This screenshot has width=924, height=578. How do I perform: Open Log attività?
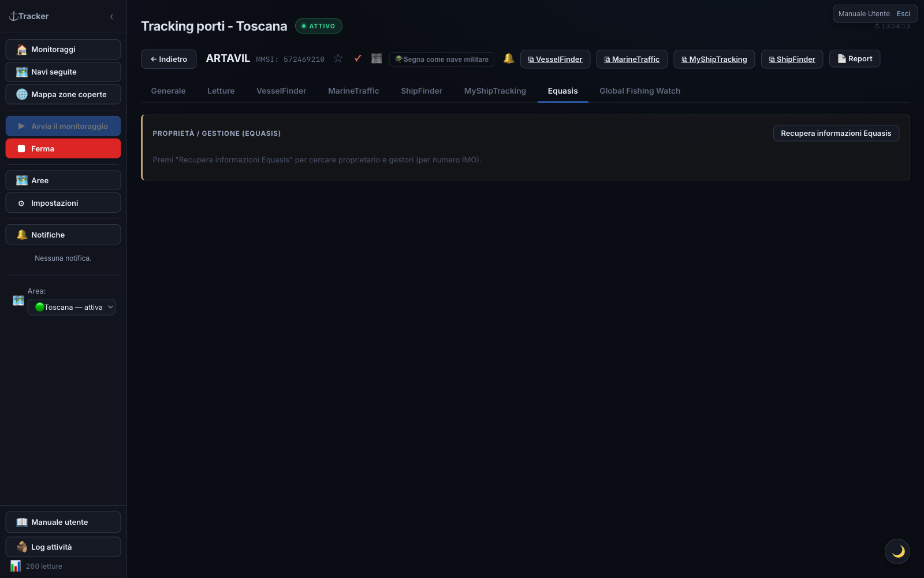pyautogui.click(x=63, y=547)
